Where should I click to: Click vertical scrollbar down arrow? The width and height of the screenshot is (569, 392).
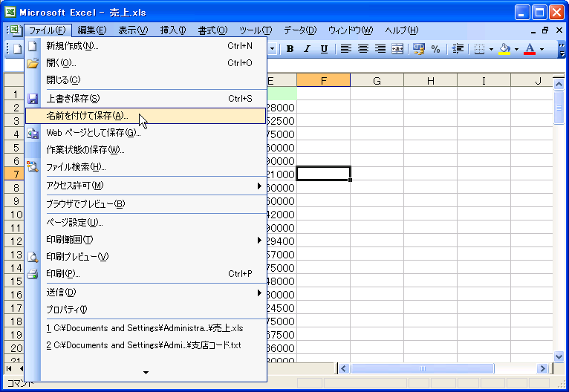coord(559,356)
